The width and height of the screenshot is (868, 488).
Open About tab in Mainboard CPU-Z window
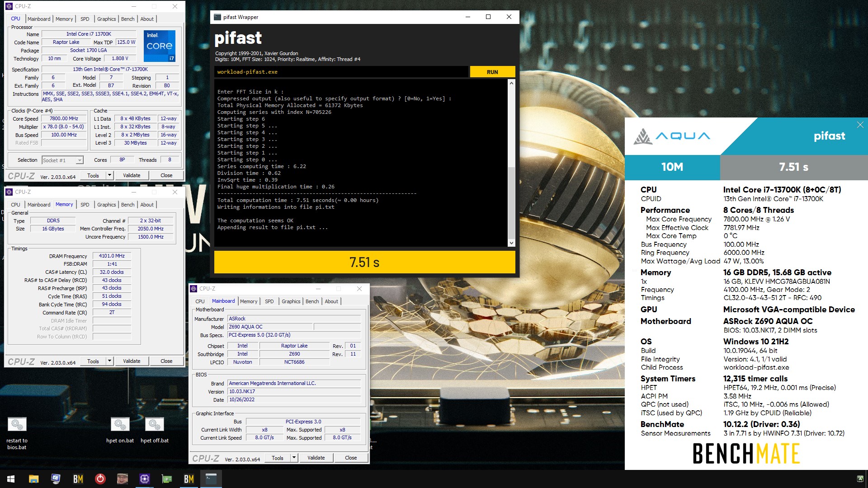[x=331, y=301]
